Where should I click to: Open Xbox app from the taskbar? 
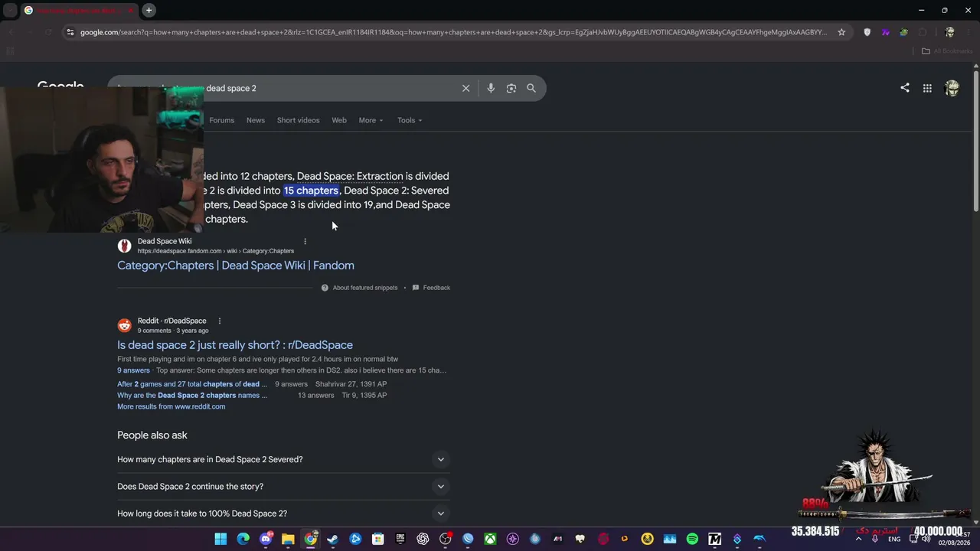(490, 539)
